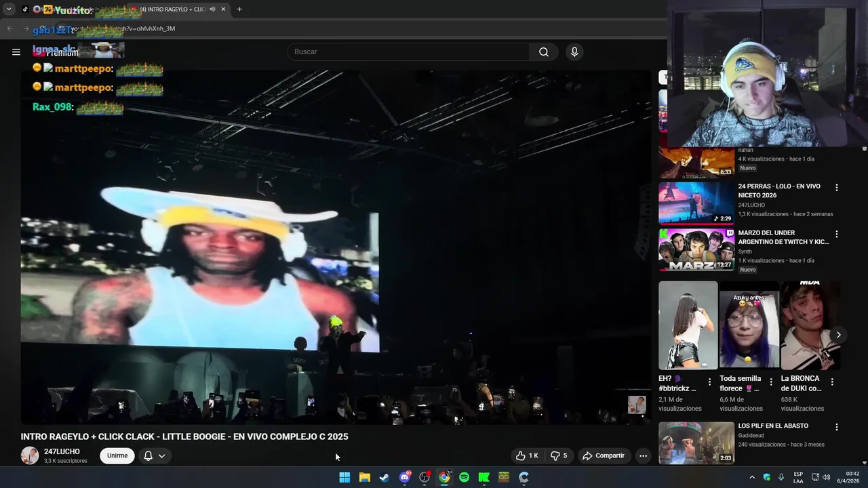Click the Chrome icon in the taskbar
Screen dimensions: 868x488
point(444,477)
